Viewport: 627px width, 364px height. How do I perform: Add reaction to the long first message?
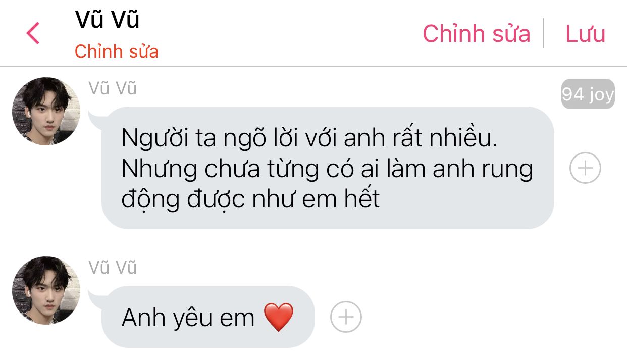585,168
